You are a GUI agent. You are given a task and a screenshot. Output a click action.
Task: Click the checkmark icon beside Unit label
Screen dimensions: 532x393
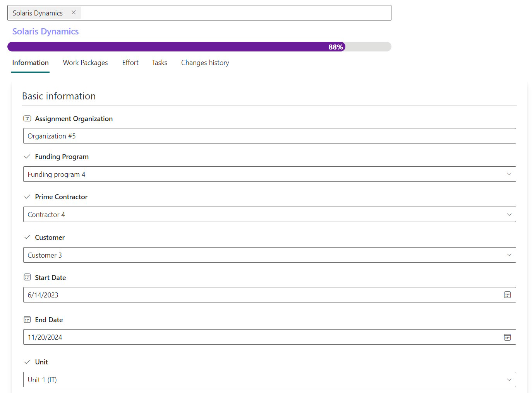coord(27,362)
